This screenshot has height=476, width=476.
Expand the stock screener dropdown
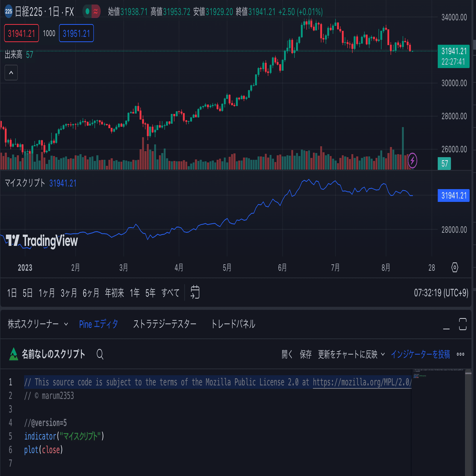66,324
